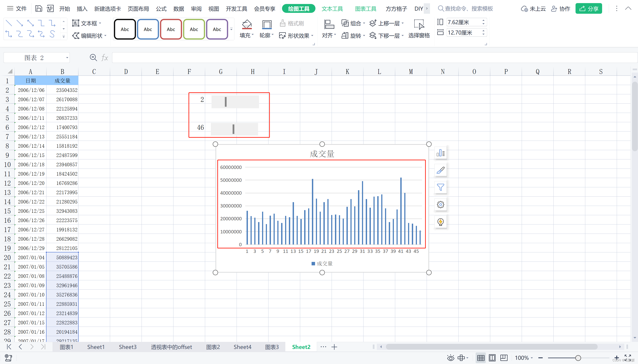638x364 pixels.
Task: Click the export icon beside save
Action: coord(50,8)
